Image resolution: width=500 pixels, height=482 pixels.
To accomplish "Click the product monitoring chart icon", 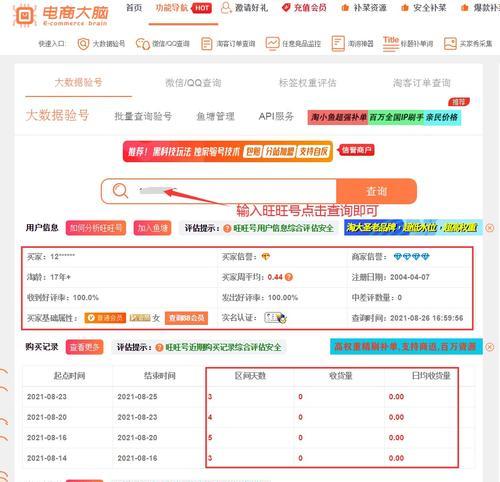I will pyautogui.click(x=272, y=43).
